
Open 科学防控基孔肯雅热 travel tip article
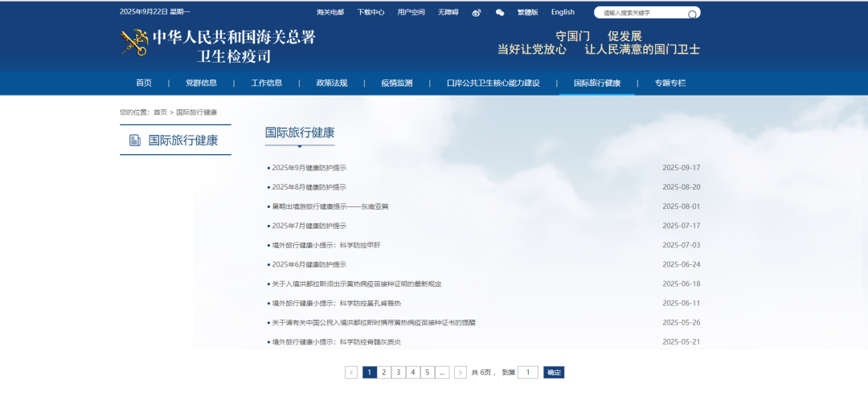point(337,304)
